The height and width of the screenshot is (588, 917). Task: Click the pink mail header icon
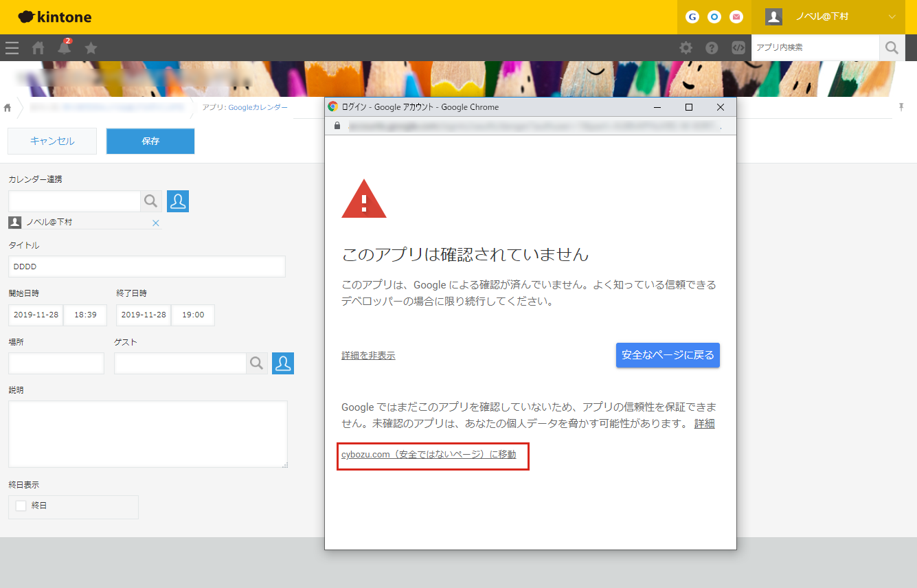[736, 17]
